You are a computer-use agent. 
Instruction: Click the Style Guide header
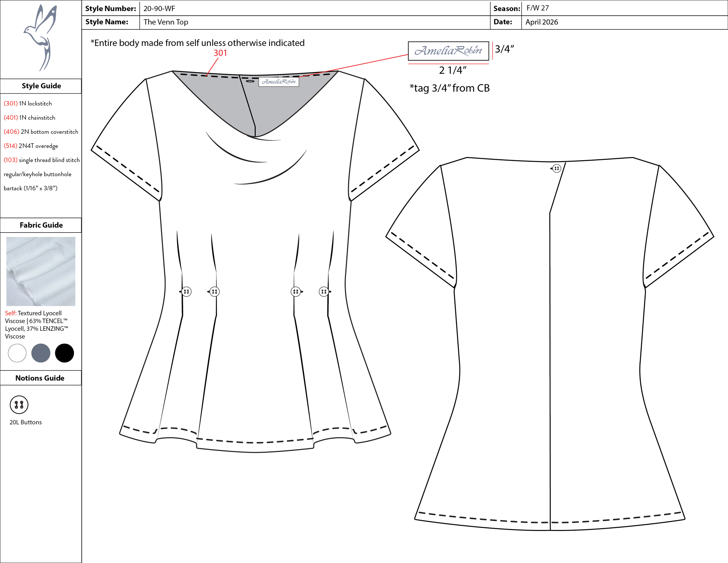point(41,86)
